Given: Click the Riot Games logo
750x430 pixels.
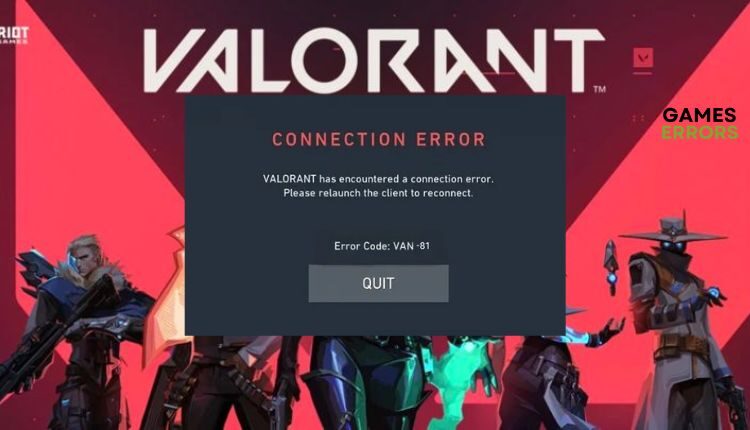Looking at the screenshot, I should 13,35.
